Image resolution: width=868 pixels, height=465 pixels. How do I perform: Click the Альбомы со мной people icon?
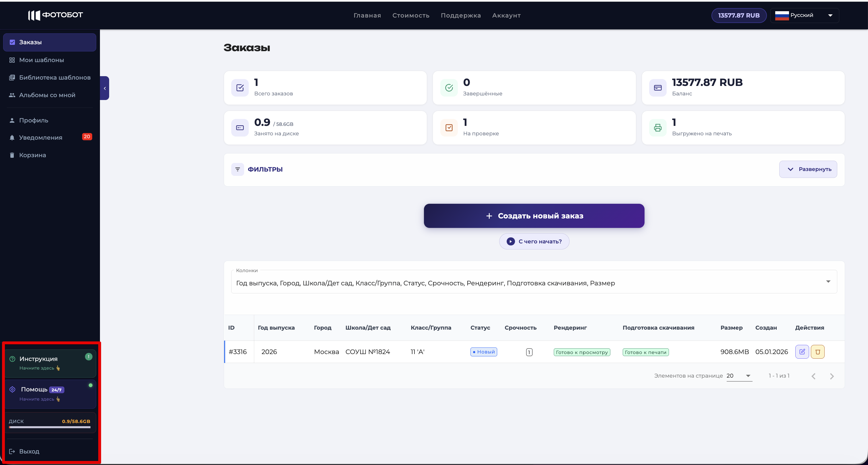point(12,95)
